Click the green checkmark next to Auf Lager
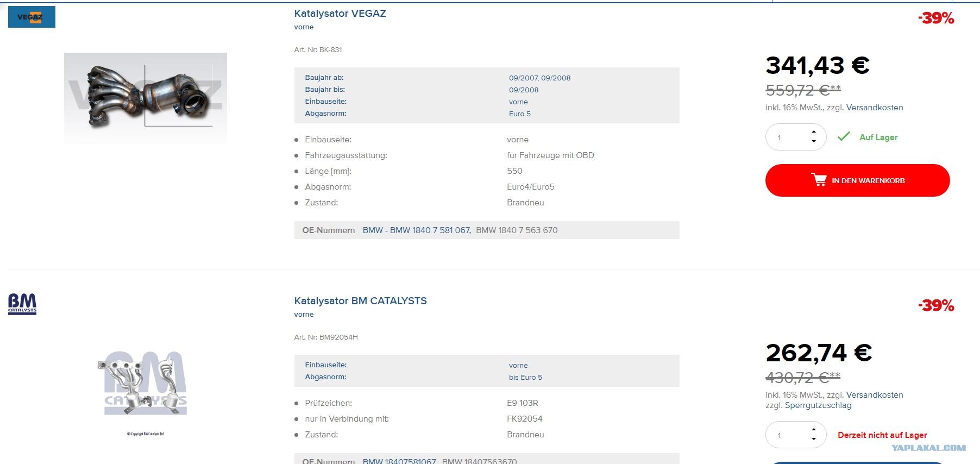Viewport: 980px width, 464px height. pyautogui.click(x=844, y=137)
